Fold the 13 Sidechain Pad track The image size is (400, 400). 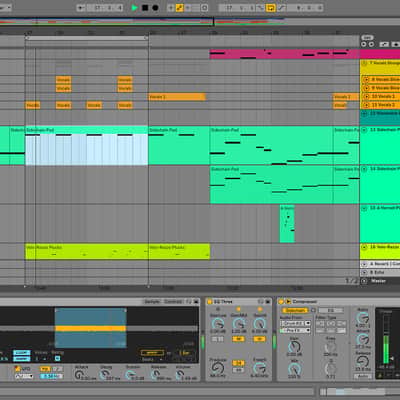(x=365, y=130)
